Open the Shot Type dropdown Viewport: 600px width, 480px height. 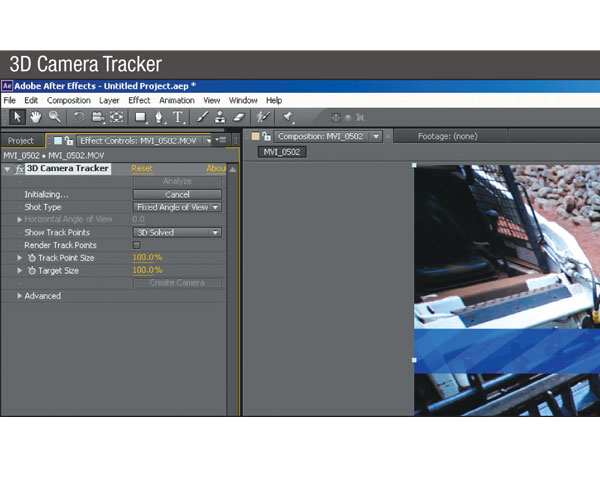click(177, 207)
